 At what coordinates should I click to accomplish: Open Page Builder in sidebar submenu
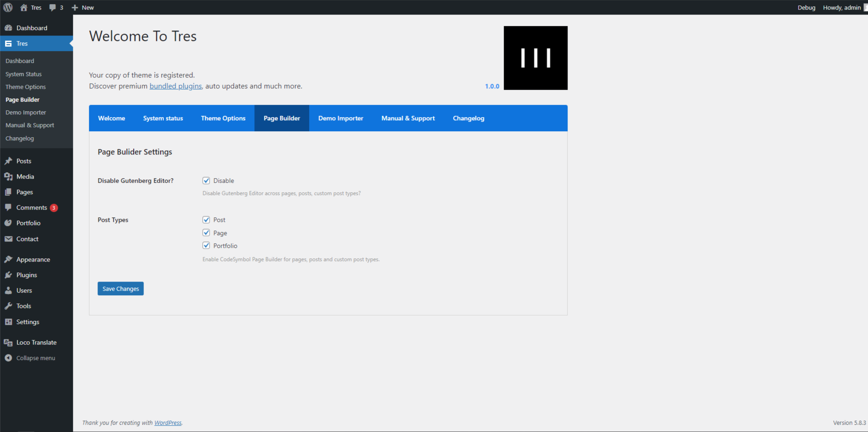[22, 100]
